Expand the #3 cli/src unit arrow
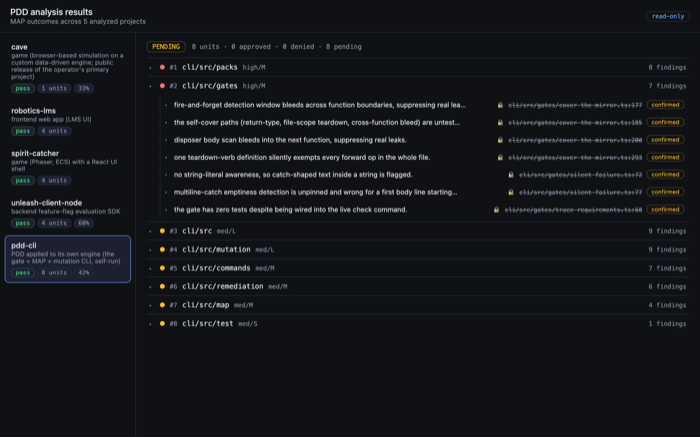Screen dimensions: 700x437 150,231
